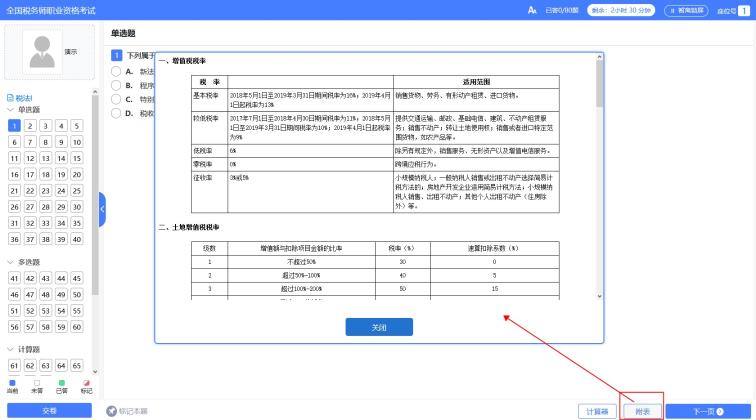Open the 计算器 calculator

597,411
